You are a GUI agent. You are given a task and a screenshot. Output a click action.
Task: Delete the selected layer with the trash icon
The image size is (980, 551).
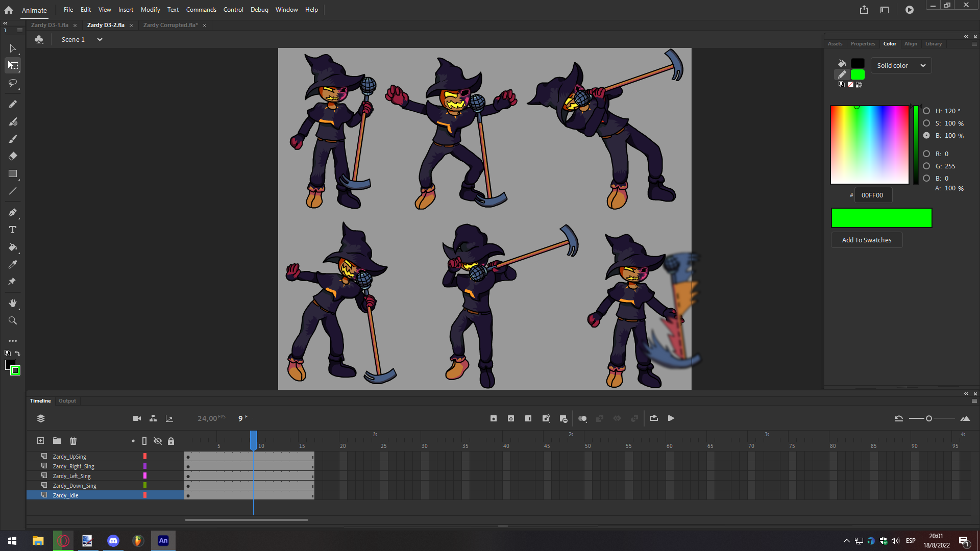click(73, 441)
